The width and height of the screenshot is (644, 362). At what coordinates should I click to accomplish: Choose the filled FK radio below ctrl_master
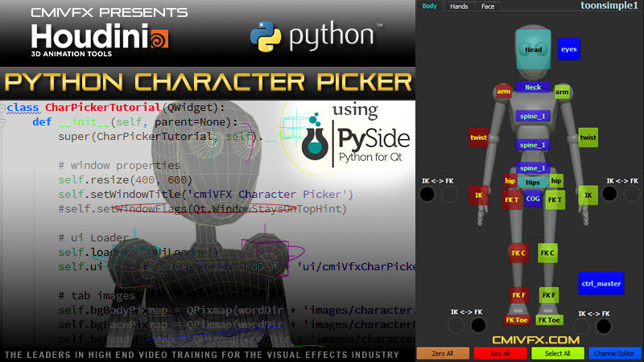[604, 327]
